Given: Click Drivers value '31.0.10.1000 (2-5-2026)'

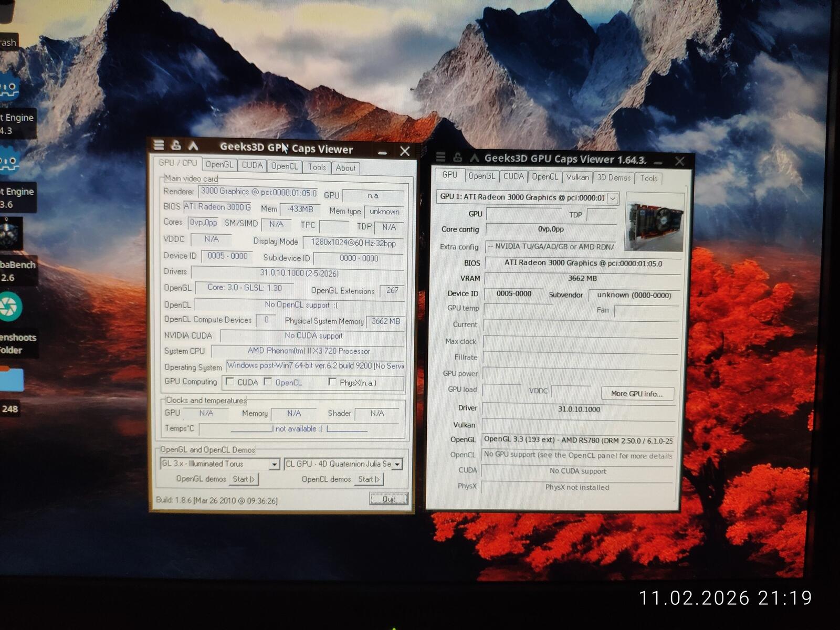Looking at the screenshot, I should (x=298, y=273).
